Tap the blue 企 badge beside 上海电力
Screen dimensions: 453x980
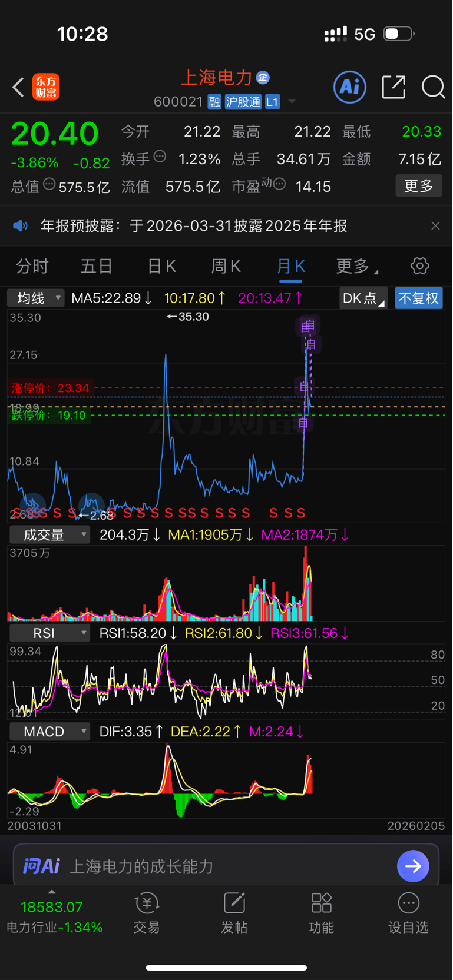(263, 78)
